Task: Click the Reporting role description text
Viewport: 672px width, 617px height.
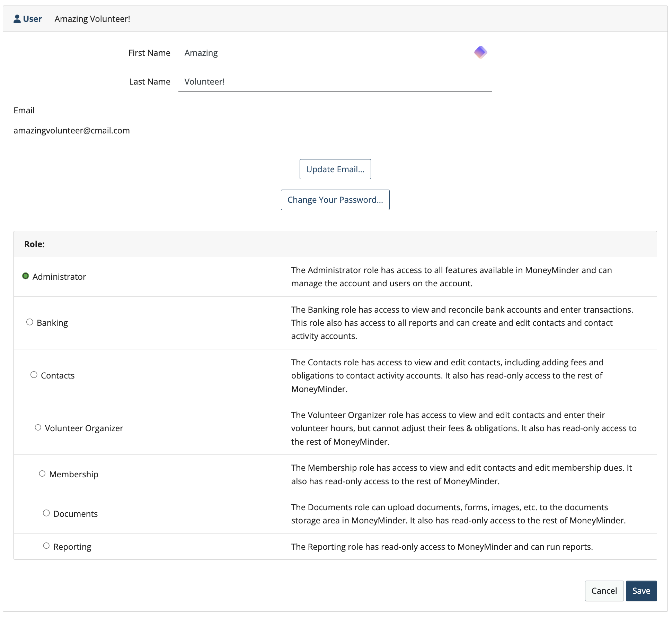Action: click(442, 547)
